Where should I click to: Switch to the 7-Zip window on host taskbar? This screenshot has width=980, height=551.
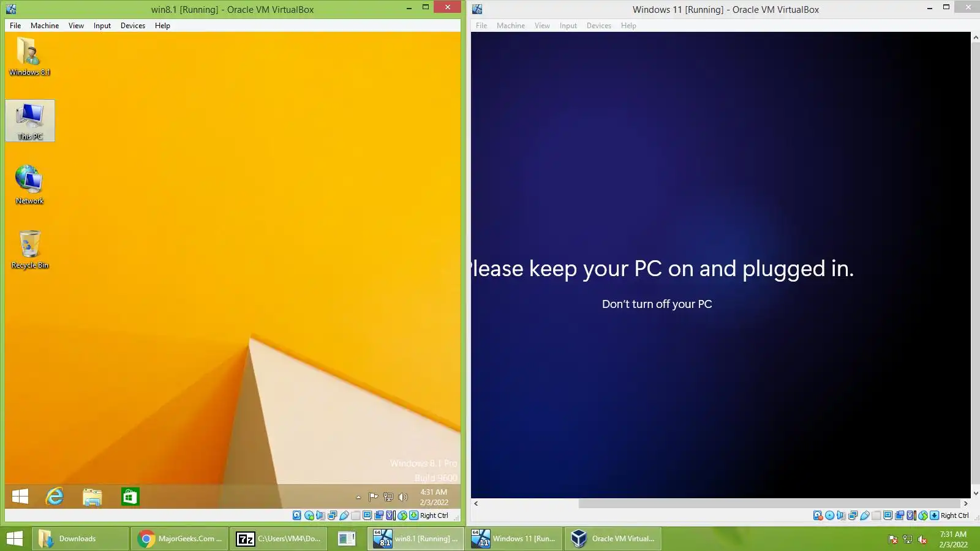coord(279,539)
